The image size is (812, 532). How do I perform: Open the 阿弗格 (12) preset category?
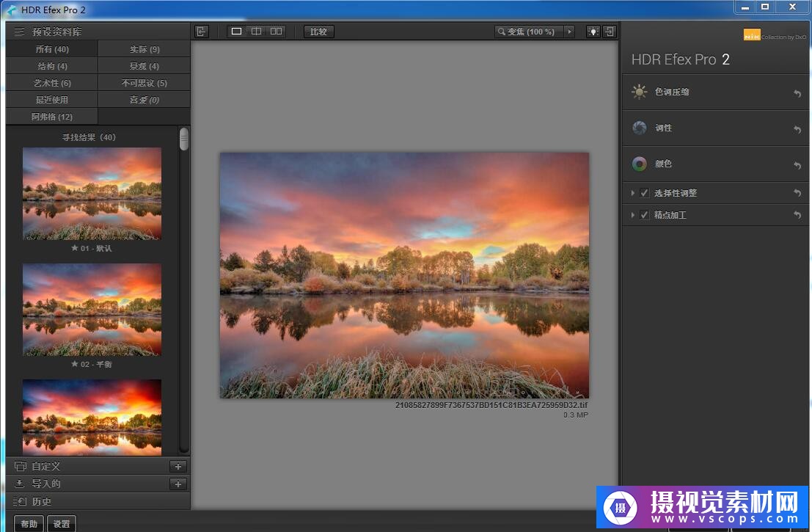click(52, 117)
